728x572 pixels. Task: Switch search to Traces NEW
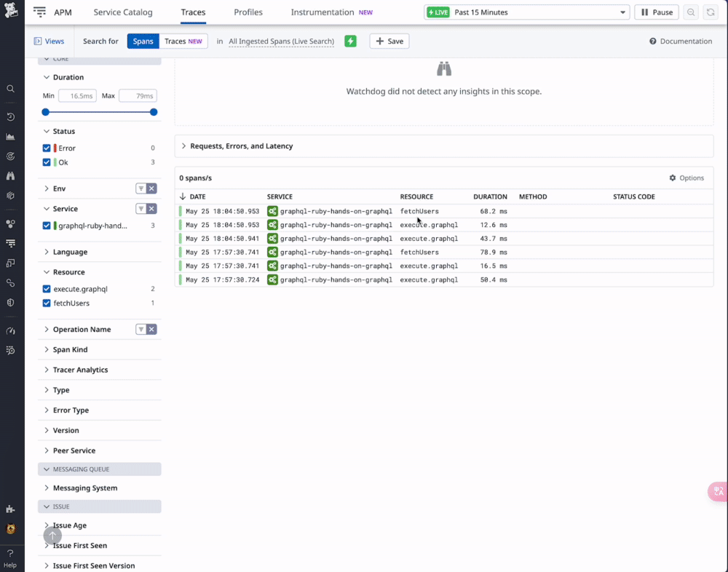(183, 41)
